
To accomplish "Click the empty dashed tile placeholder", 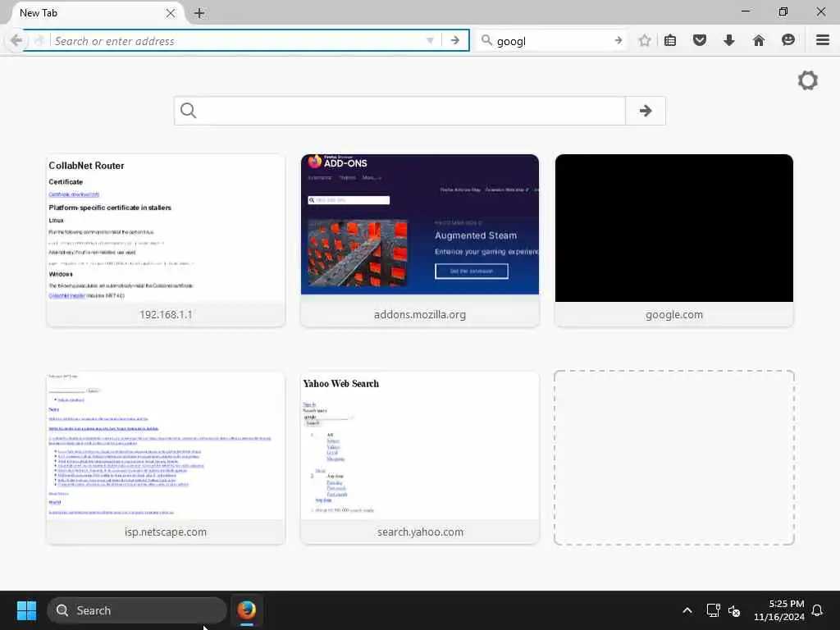I will pyautogui.click(x=674, y=458).
